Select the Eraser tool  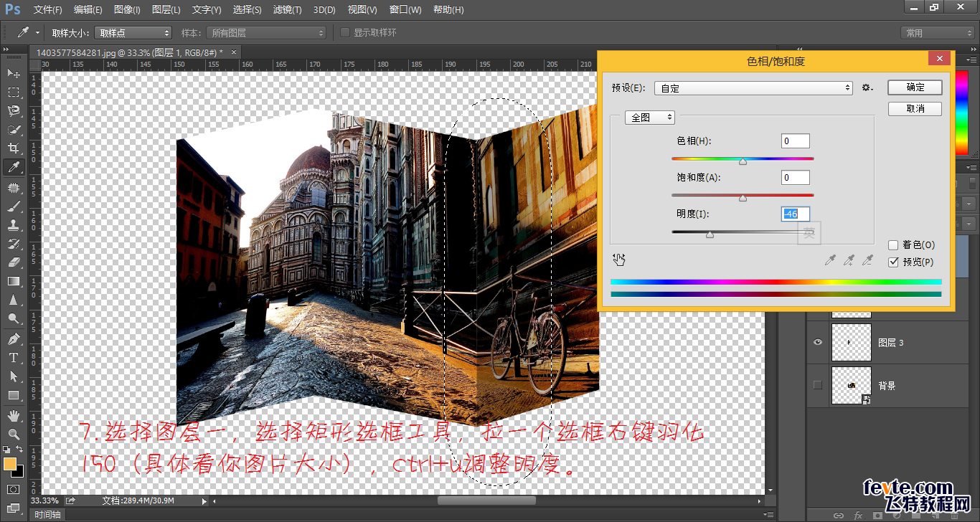(14, 262)
